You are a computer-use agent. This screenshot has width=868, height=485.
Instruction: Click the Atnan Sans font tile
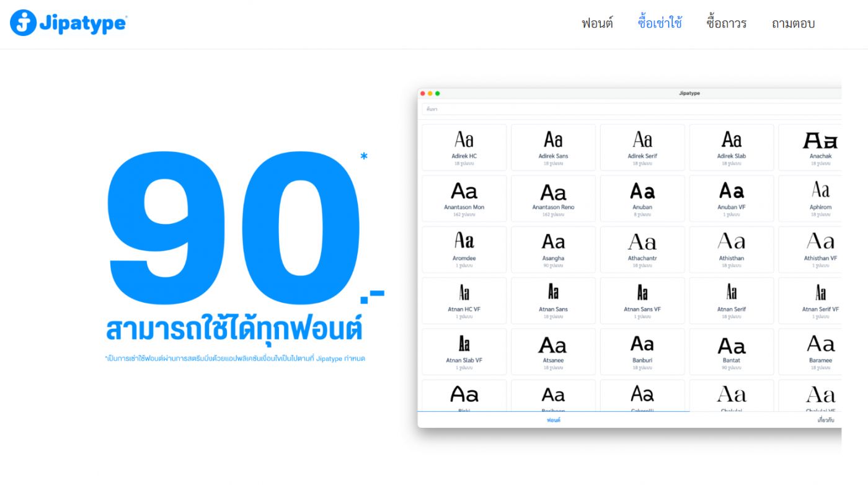coord(553,300)
